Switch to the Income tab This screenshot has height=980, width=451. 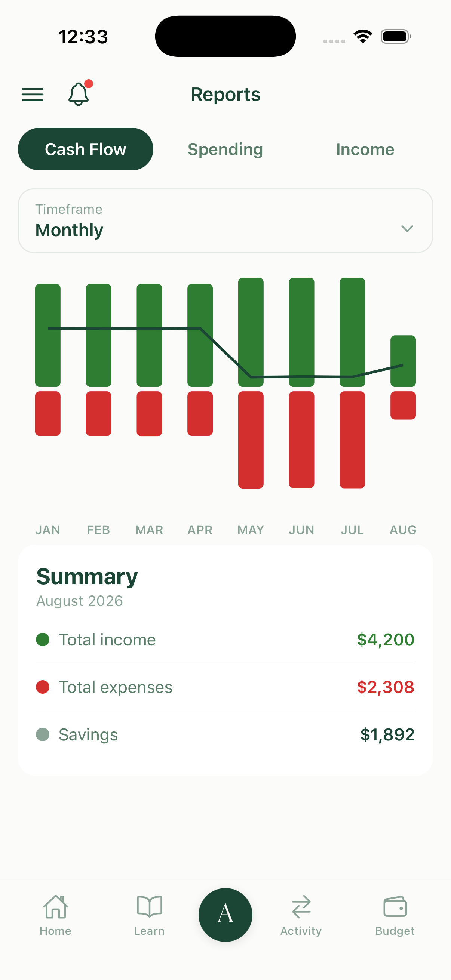click(365, 149)
